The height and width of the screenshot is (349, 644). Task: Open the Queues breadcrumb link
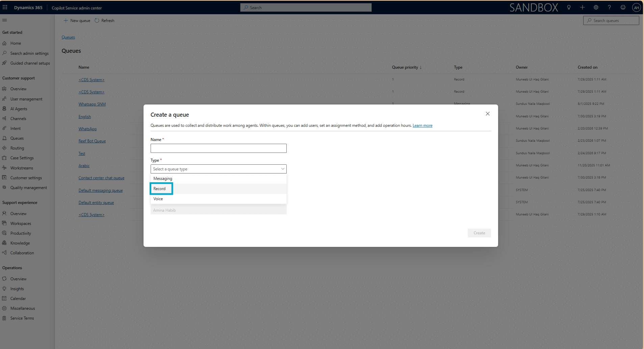click(68, 37)
